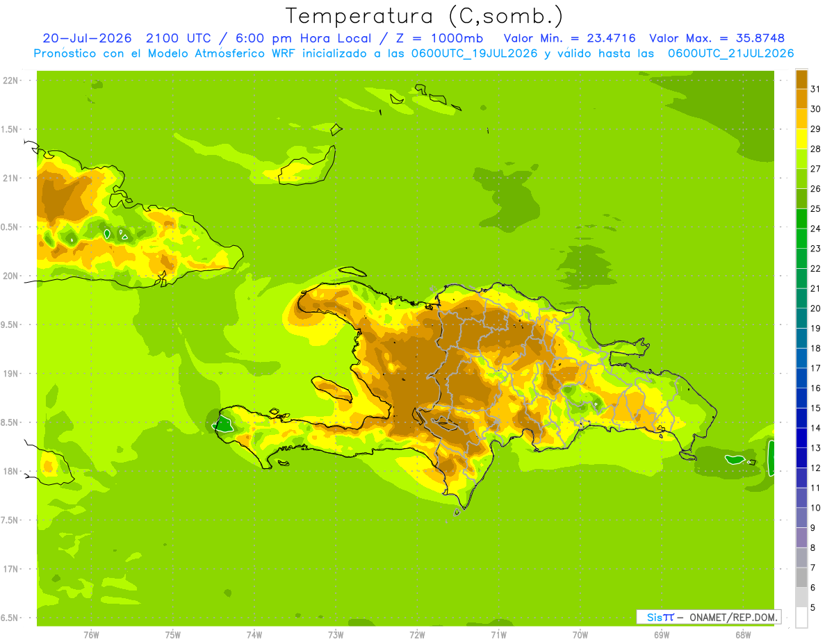The height and width of the screenshot is (644, 834).
Task: Click the '18N' latitude label
Action: pyautogui.click(x=11, y=471)
